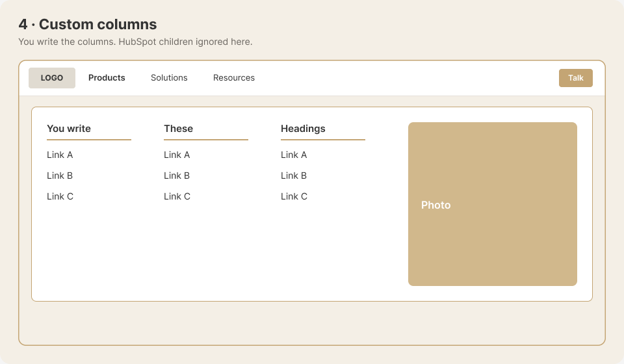Click the 'Headings' column heading
This screenshot has height=364, width=624.
click(304, 129)
